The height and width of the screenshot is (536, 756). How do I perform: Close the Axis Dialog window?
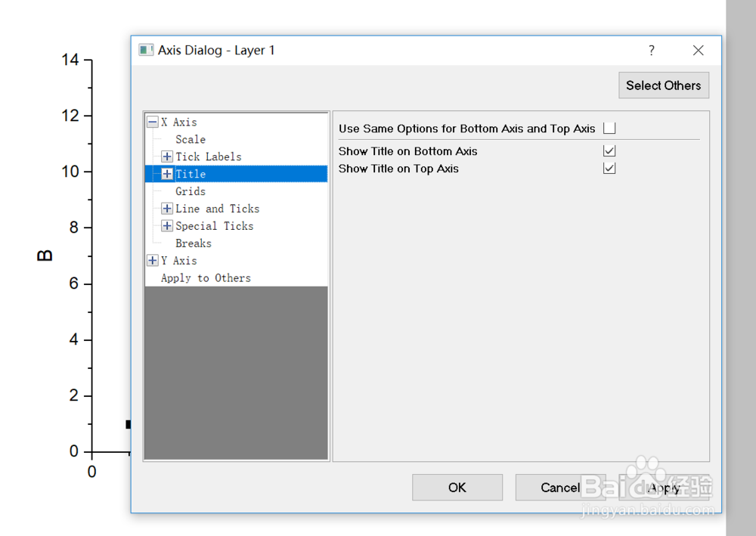point(698,51)
